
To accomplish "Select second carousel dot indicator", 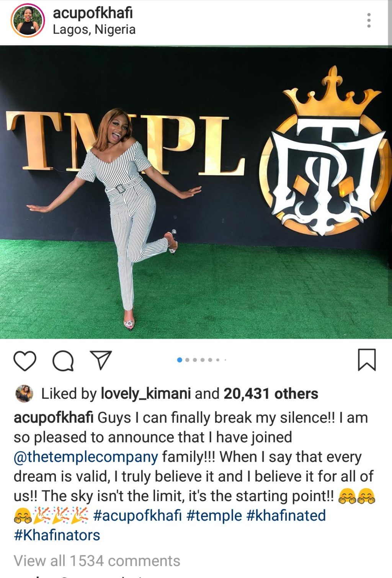I will [187, 360].
